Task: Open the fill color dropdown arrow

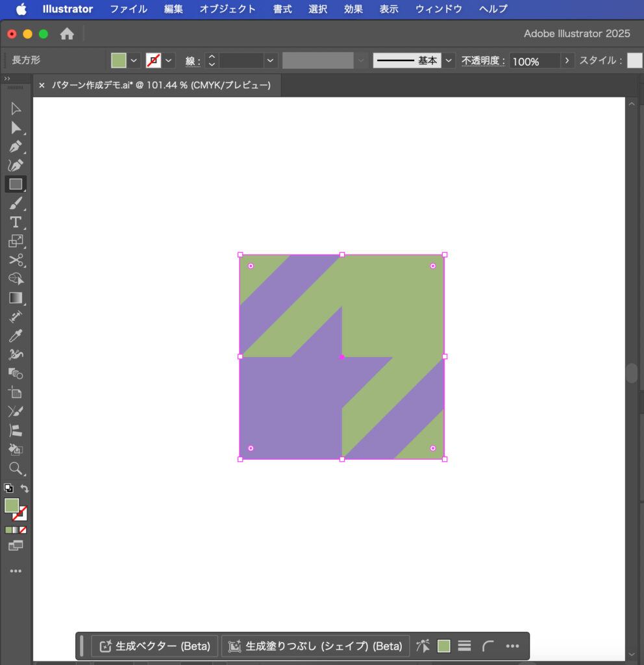Action: 134,60
